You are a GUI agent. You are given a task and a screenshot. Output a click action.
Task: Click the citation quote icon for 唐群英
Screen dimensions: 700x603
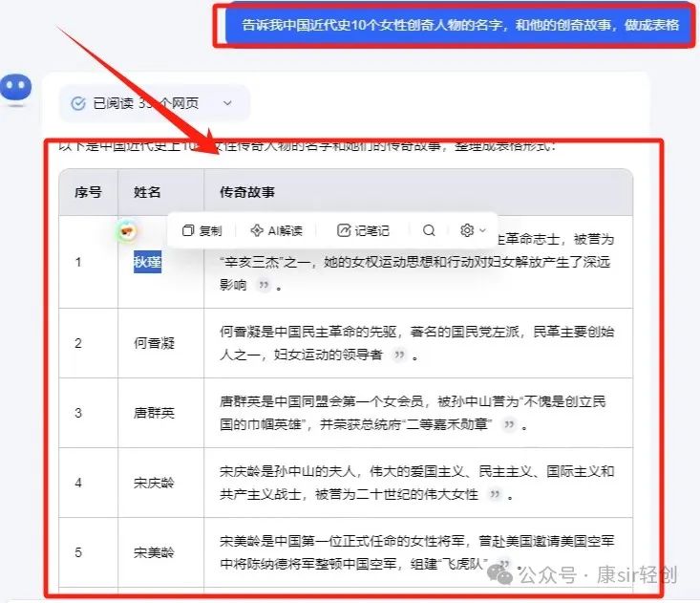[510, 424]
